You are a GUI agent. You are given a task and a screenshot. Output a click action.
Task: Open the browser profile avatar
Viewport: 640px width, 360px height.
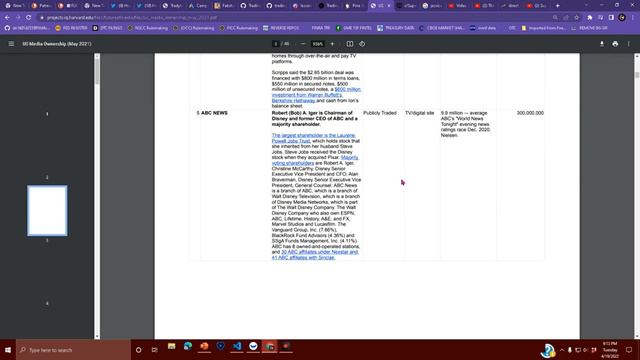click(x=622, y=18)
